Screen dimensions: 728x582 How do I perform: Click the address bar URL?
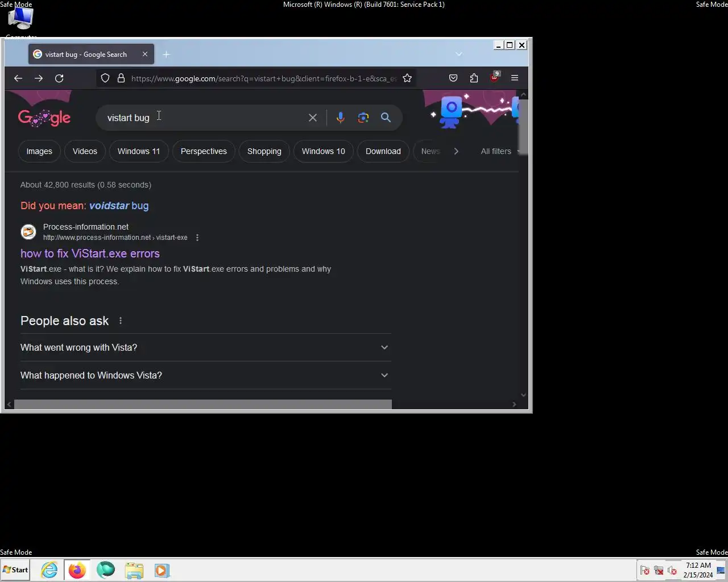(x=263, y=78)
